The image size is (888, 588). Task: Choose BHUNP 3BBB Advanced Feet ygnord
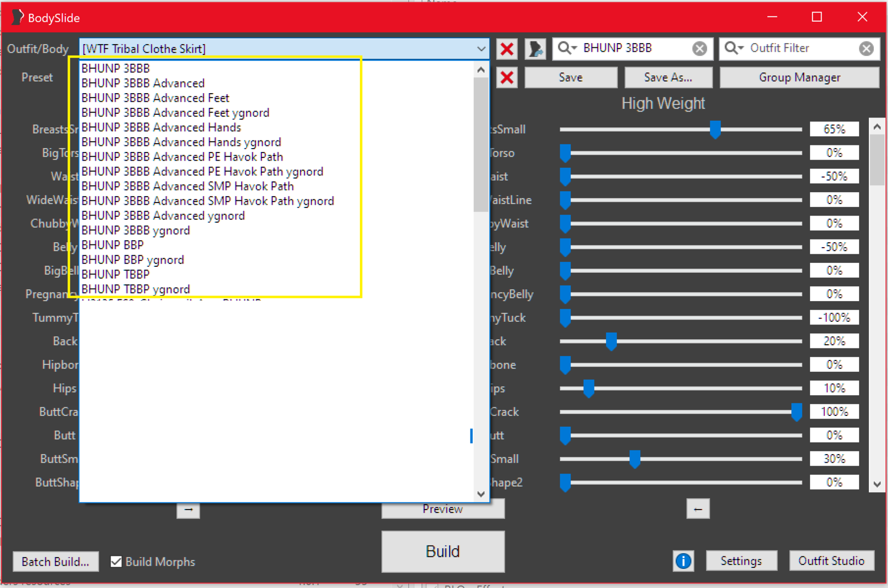[175, 113]
